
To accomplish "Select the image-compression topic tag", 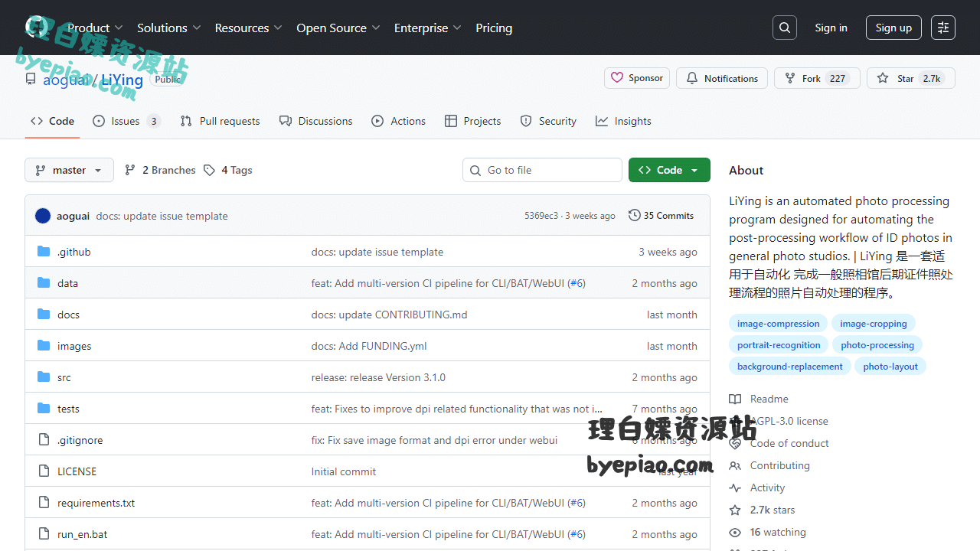I will click(778, 324).
